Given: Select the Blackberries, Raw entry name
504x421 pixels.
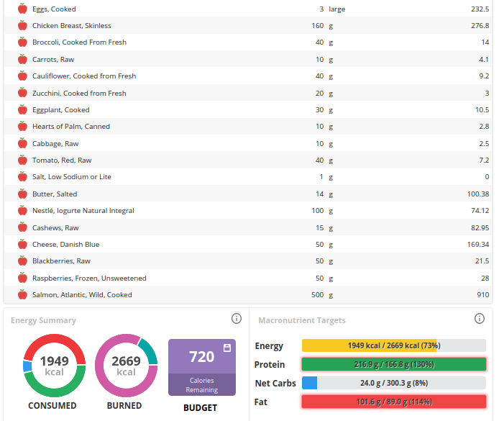Looking at the screenshot, I should pos(61,261).
